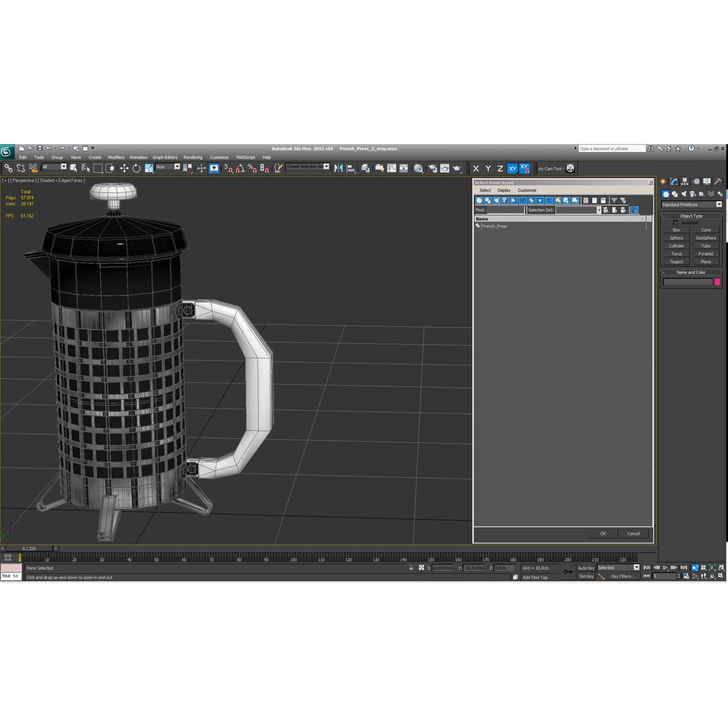The width and height of the screenshot is (728, 728).
Task: Activate the Select Object tool
Action: click(x=73, y=168)
